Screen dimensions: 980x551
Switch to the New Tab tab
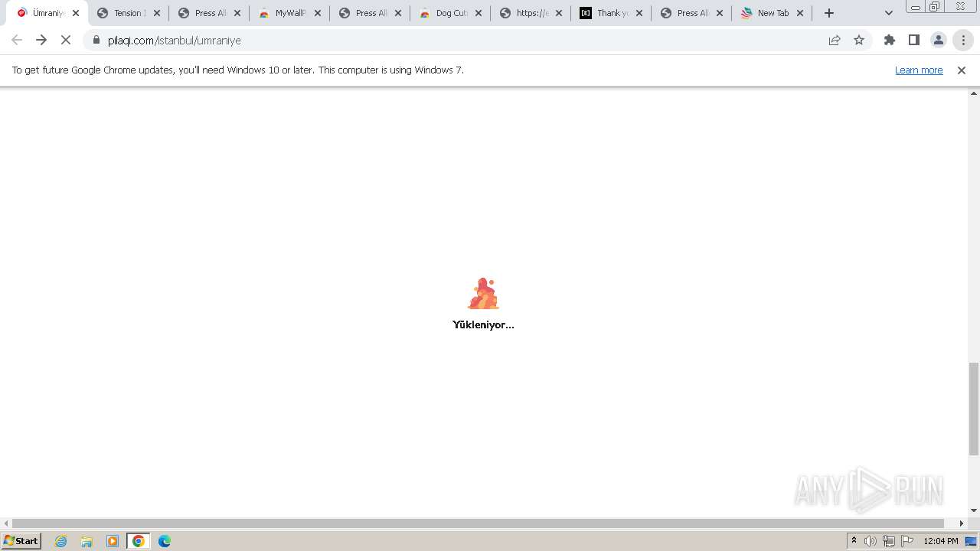[772, 13]
